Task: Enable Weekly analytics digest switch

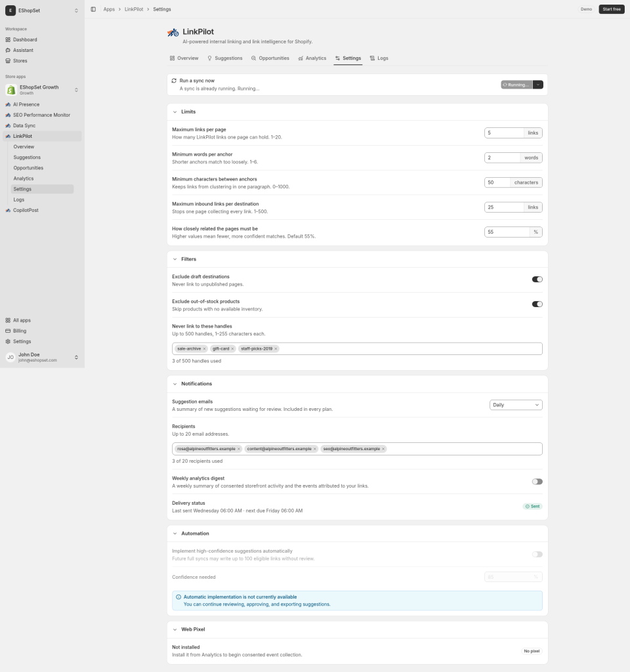Action: [537, 482]
